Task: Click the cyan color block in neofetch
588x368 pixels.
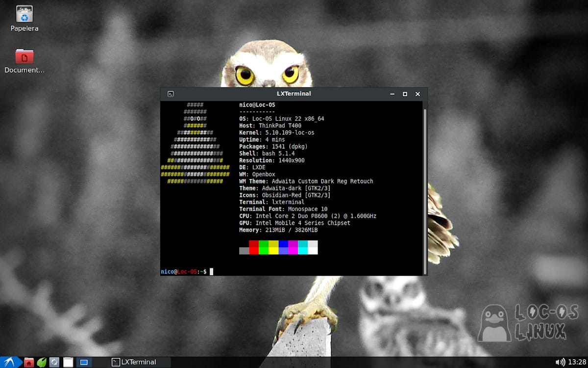Action: 303,247
